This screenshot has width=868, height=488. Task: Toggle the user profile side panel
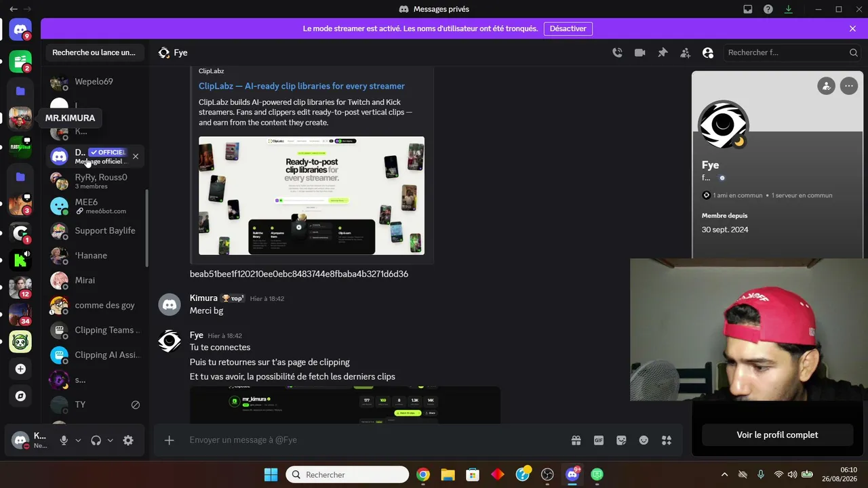(x=708, y=53)
